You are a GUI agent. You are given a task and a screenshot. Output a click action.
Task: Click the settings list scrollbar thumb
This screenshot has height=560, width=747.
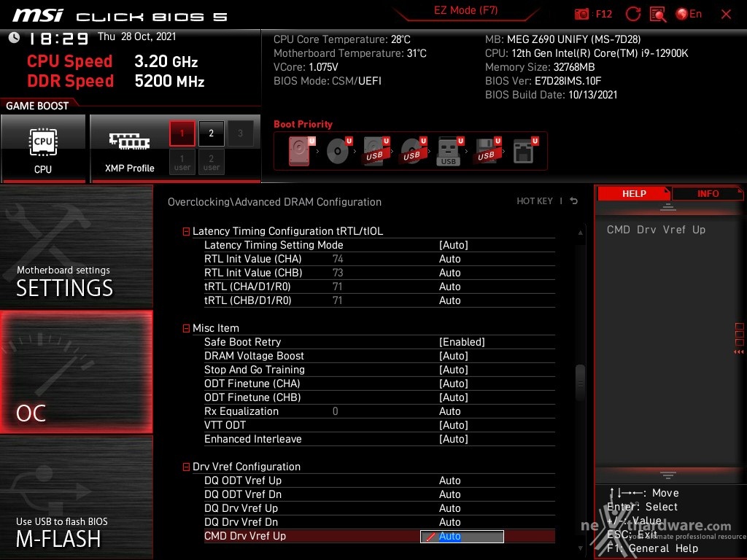click(x=580, y=382)
